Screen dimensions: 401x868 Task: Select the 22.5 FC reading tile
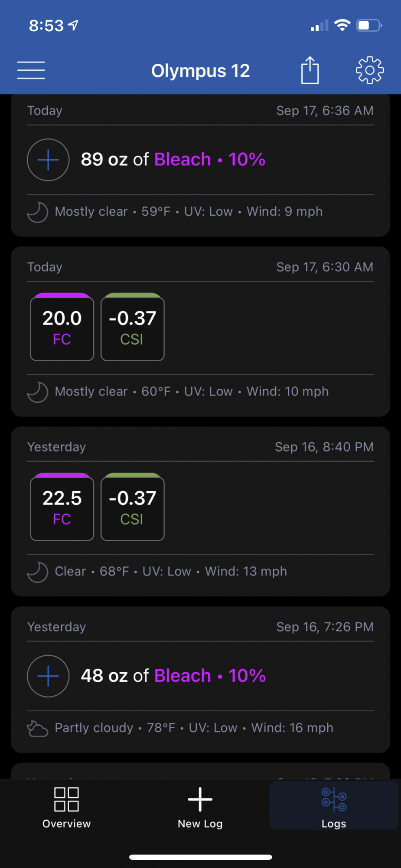62,507
